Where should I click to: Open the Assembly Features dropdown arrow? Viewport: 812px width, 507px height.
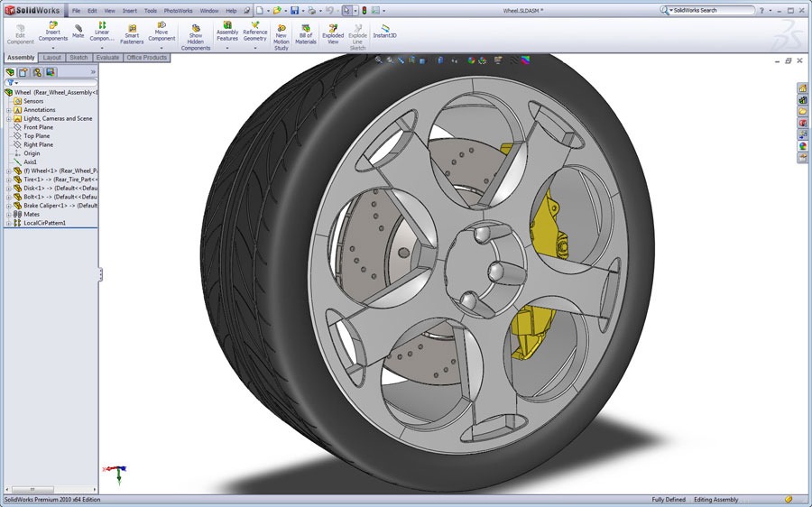click(x=227, y=47)
